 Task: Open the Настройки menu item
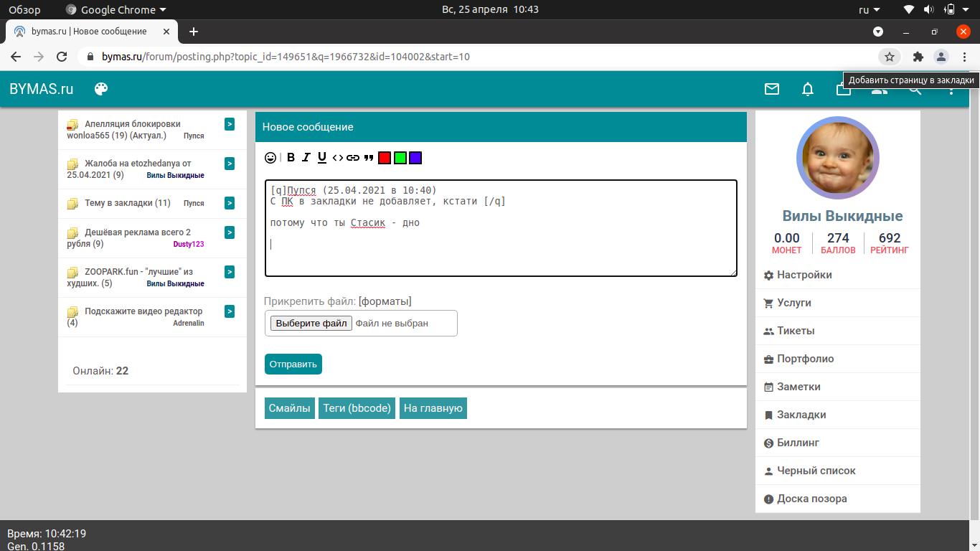(x=804, y=275)
